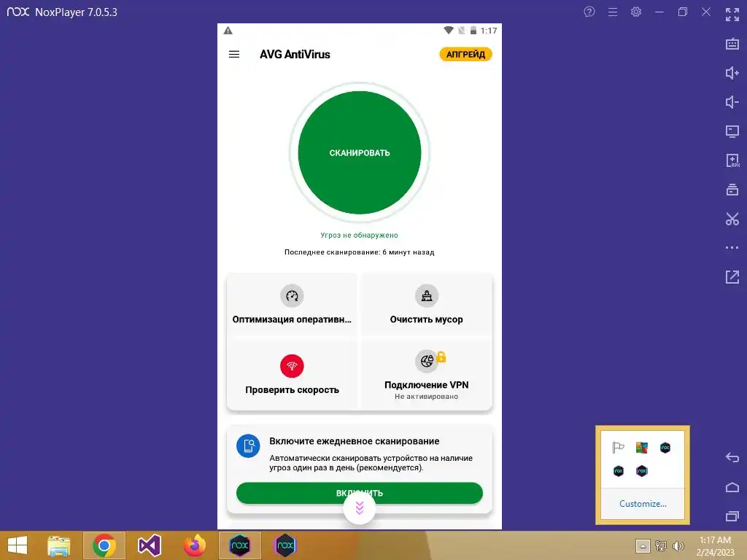The height and width of the screenshot is (560, 747).
Task: Click Включите ежедневное сканирование heading
Action: (355, 441)
